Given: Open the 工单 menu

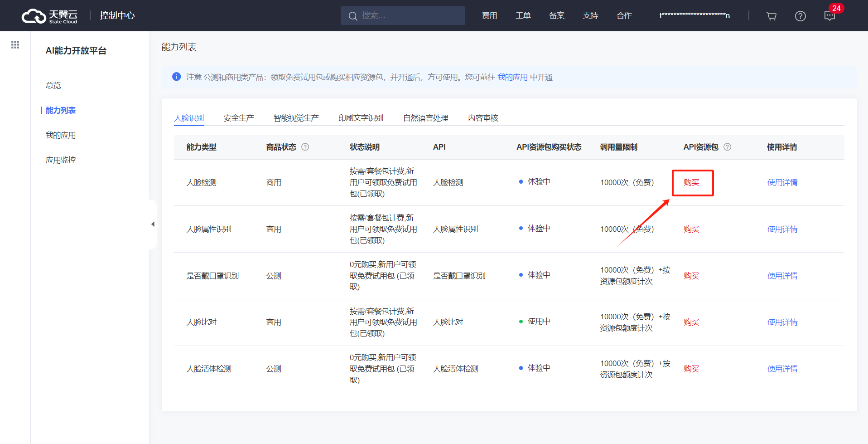Looking at the screenshot, I should click(x=523, y=16).
